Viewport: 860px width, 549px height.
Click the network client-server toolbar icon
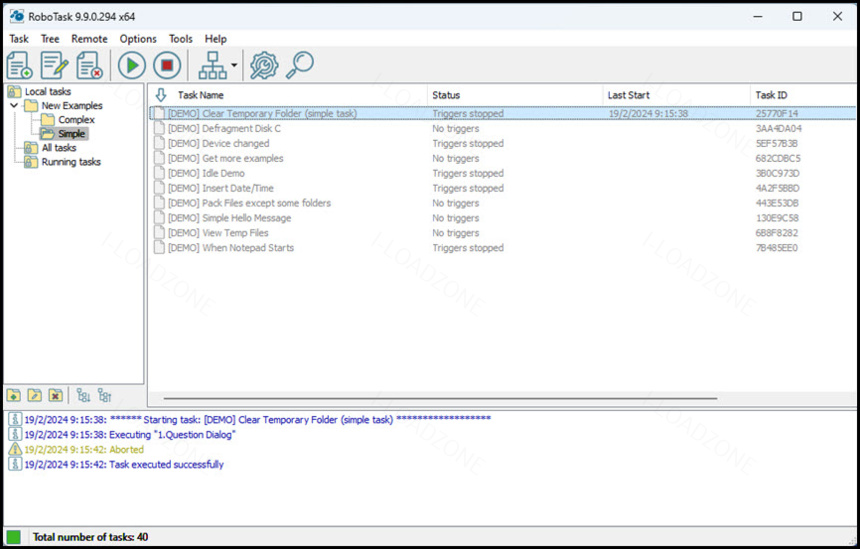coord(212,65)
